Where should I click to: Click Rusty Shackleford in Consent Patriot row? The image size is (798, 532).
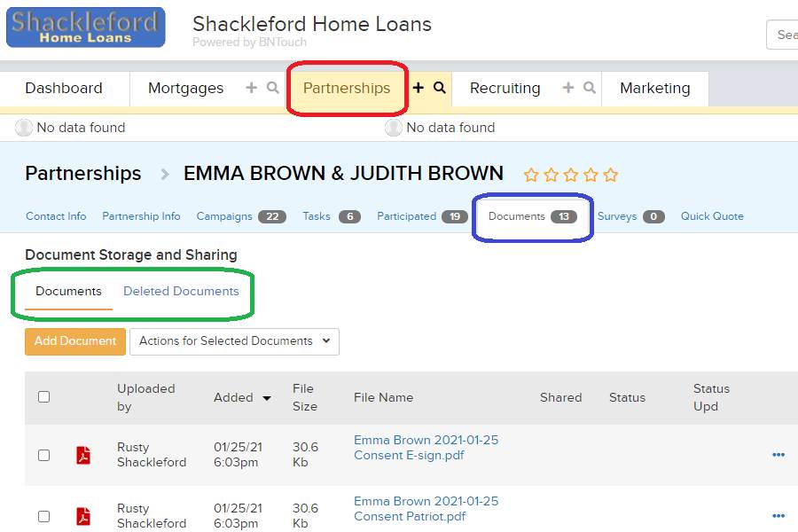coord(152,516)
